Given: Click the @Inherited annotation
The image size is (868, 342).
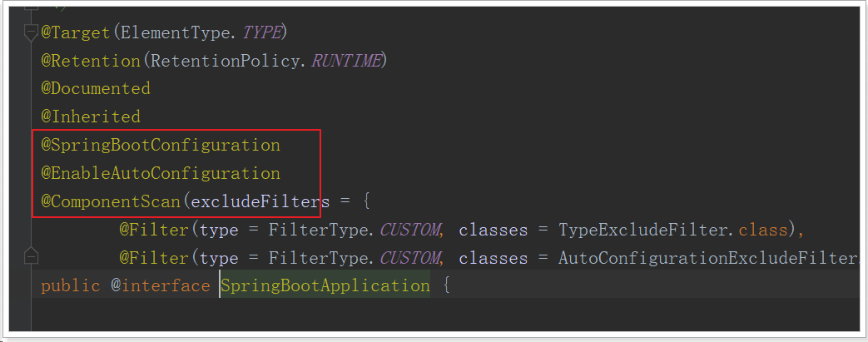Looking at the screenshot, I should [x=91, y=116].
